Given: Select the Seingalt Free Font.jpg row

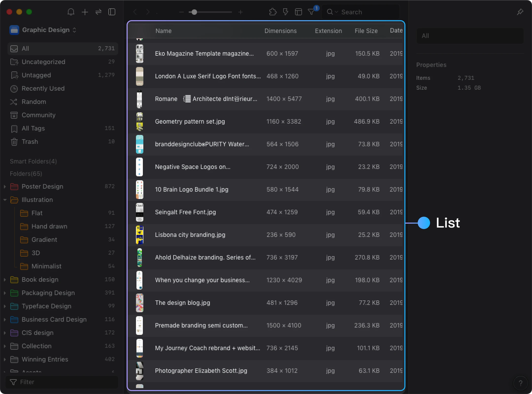Looking at the screenshot, I should [x=265, y=212].
